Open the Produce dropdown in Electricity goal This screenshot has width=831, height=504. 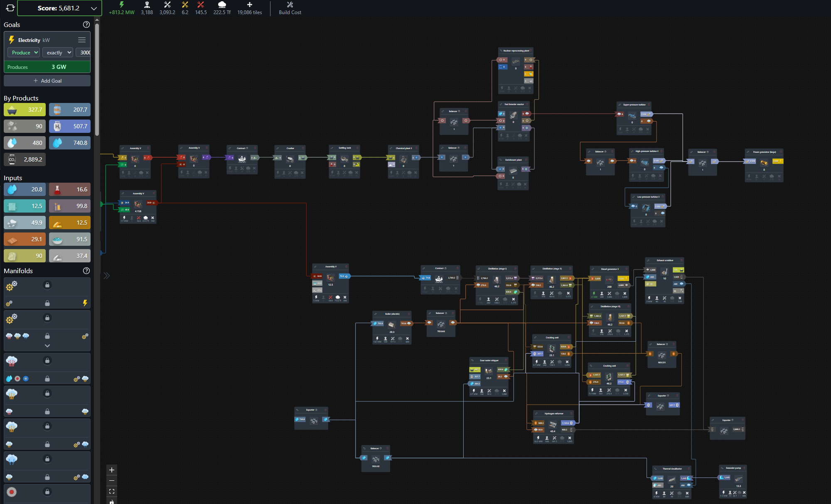24,52
